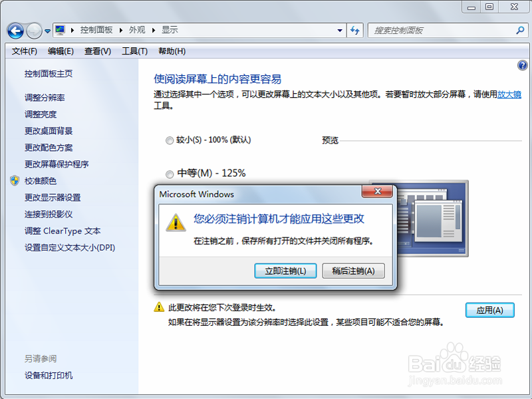Click the warning icon in the dialog
532x399 pixels.
pyautogui.click(x=176, y=223)
